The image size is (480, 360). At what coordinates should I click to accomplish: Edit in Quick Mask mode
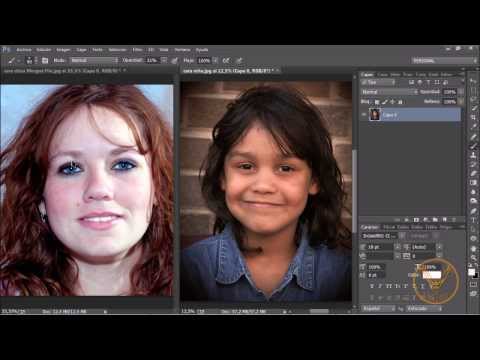click(473, 284)
